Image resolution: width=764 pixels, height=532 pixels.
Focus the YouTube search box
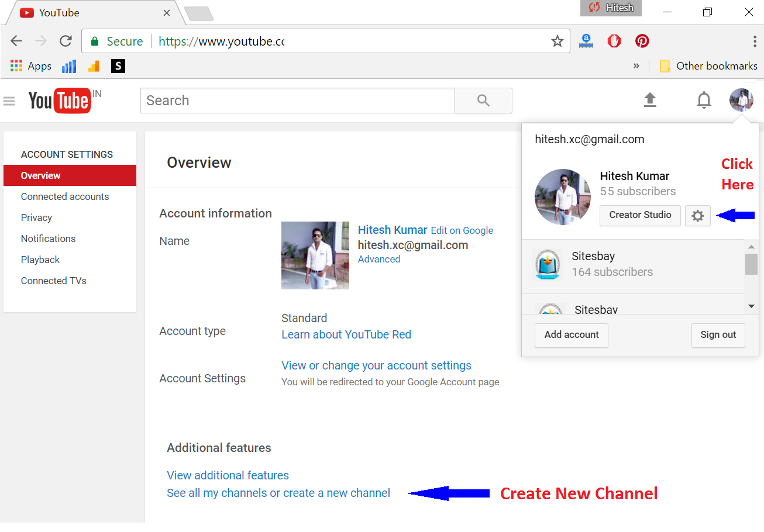pos(298,101)
